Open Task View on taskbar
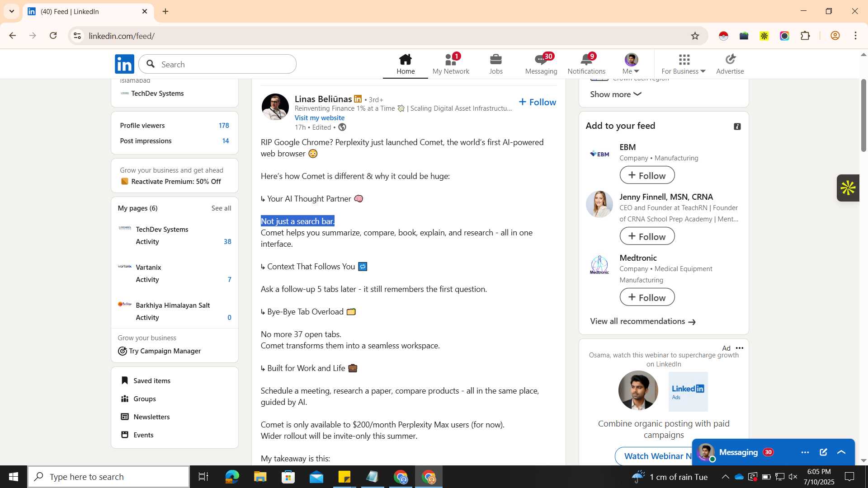Screen dimensions: 868x488 (x=203, y=477)
